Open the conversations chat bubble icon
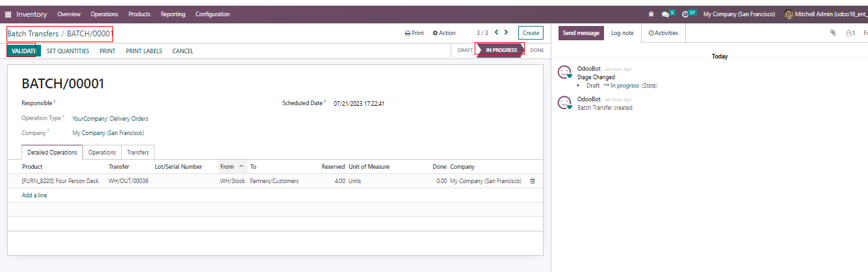This screenshot has width=868, height=272. (666, 14)
